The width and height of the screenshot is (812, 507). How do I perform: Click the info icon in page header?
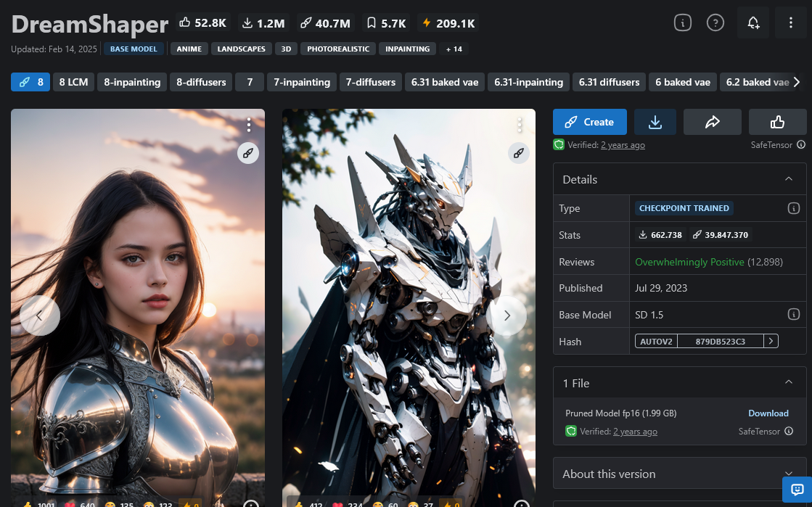click(682, 23)
